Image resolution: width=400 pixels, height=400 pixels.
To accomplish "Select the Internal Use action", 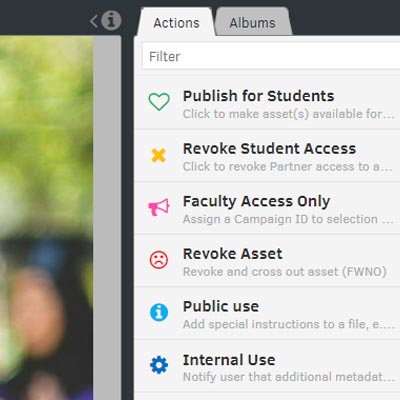I will (x=267, y=366).
